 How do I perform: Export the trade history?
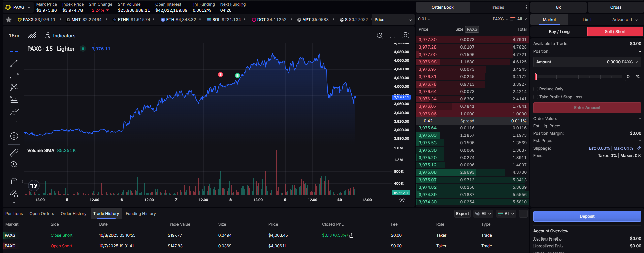(462, 214)
